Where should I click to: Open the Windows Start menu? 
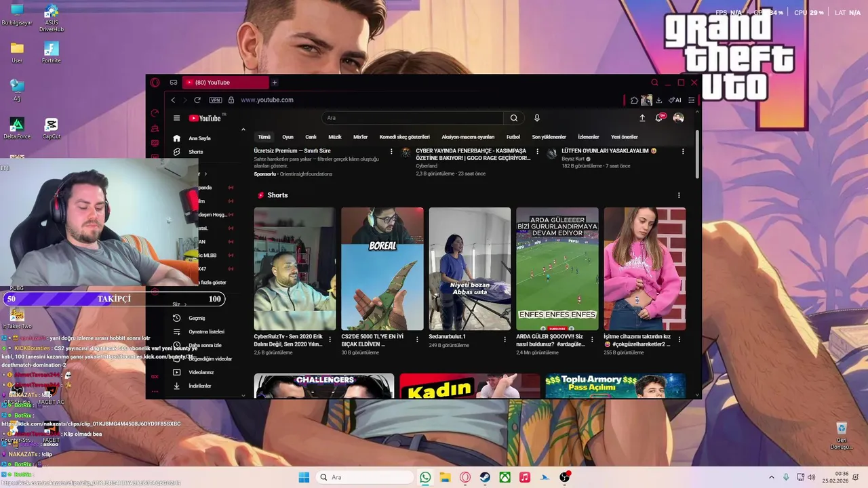click(x=304, y=477)
